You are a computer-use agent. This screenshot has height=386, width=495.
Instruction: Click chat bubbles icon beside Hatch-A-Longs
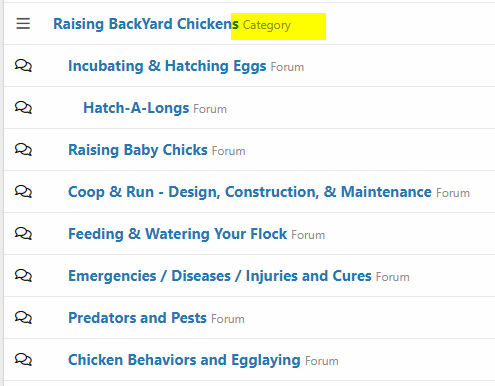(x=23, y=107)
